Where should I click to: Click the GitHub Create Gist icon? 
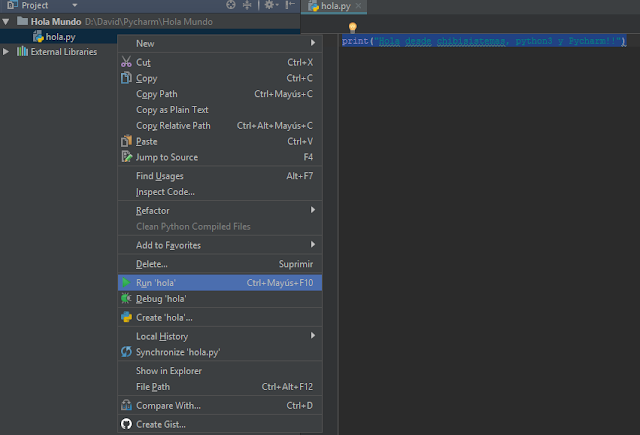point(126,424)
